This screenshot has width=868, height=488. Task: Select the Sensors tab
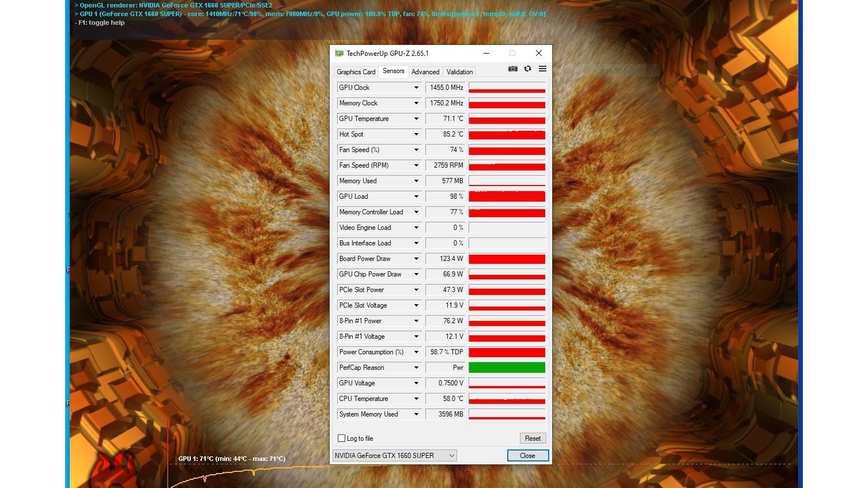pyautogui.click(x=394, y=71)
